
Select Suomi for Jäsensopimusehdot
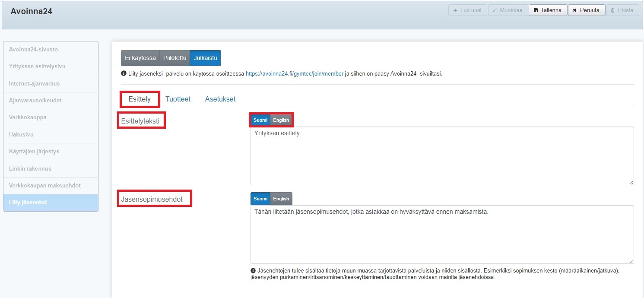tap(260, 199)
